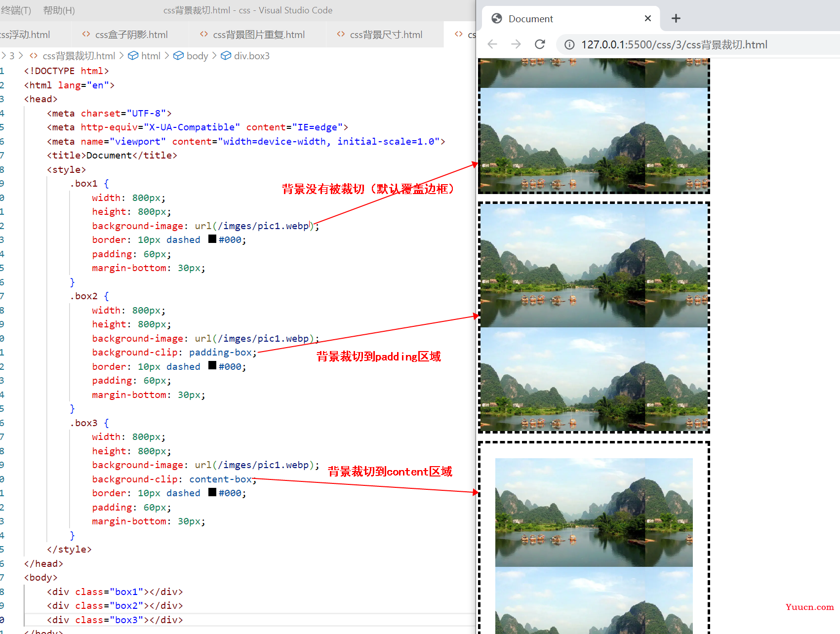Image resolution: width=840 pixels, height=634 pixels.
Task: Close the Document browser tab
Action: click(x=648, y=18)
